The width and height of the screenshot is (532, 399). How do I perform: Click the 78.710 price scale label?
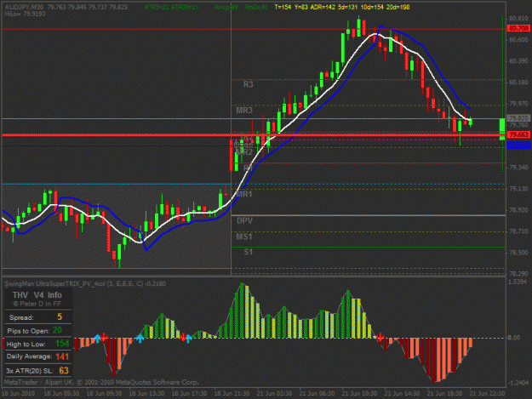click(518, 231)
